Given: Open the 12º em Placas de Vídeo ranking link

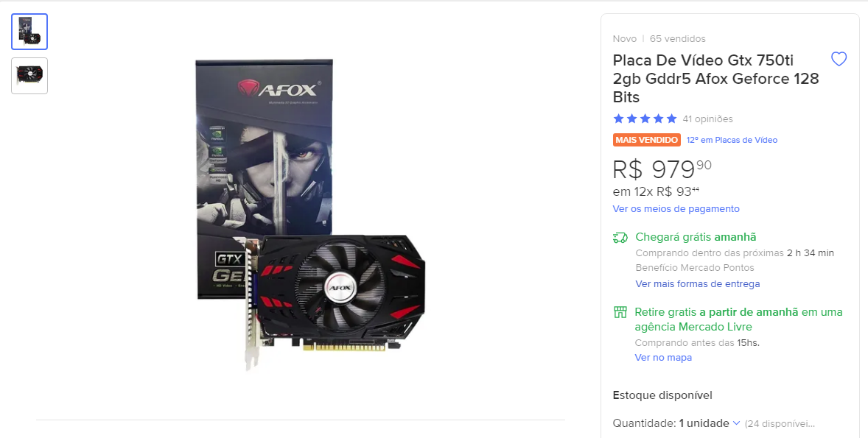Looking at the screenshot, I should (x=732, y=140).
